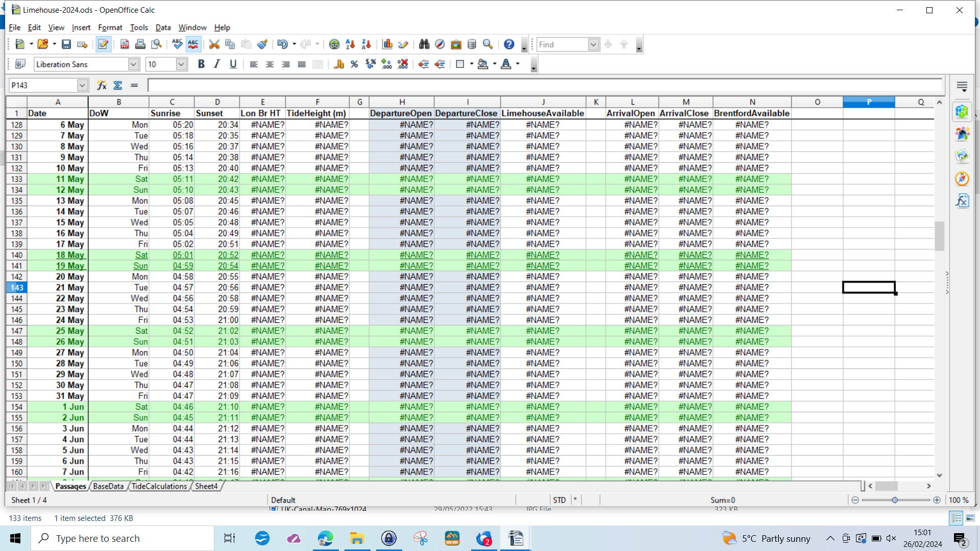This screenshot has width=980, height=551.
Task: Toggle Italic formatting
Action: (217, 64)
